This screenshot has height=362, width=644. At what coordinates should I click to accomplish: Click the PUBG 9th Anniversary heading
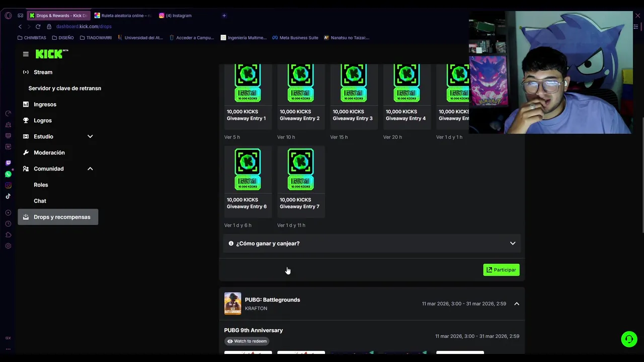(253, 330)
